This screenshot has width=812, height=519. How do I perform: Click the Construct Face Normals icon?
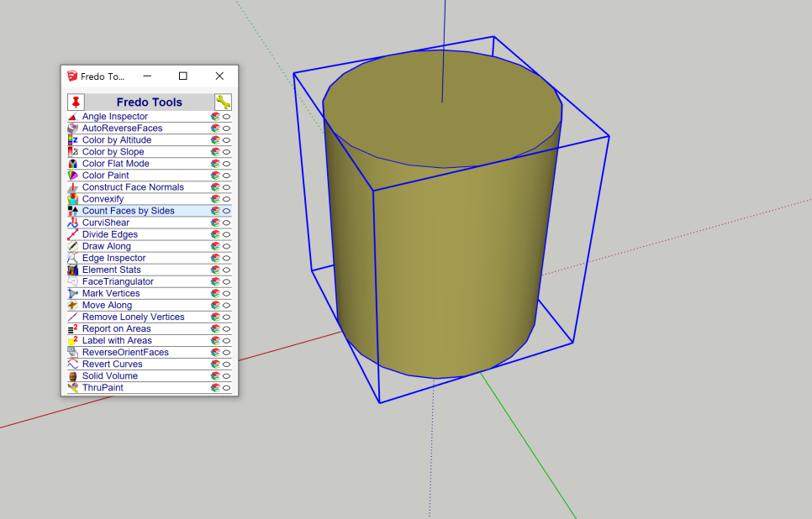[x=73, y=187]
